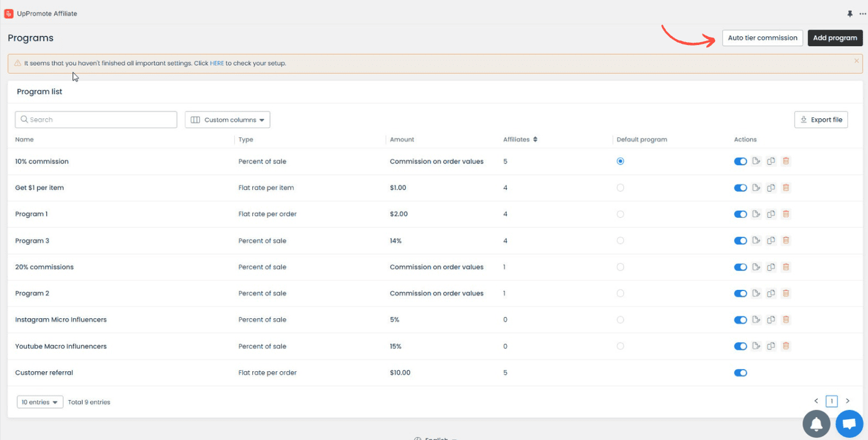
Task: Delete Youtube Macro Influencers program
Action: 785,346
